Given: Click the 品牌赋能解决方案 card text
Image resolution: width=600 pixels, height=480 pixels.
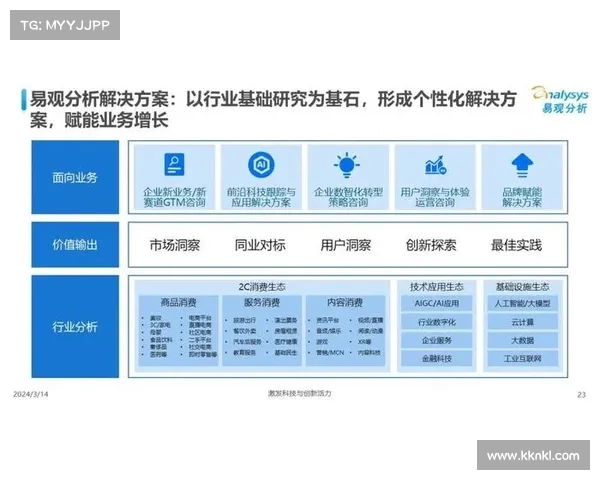Looking at the screenshot, I should click(x=522, y=197).
